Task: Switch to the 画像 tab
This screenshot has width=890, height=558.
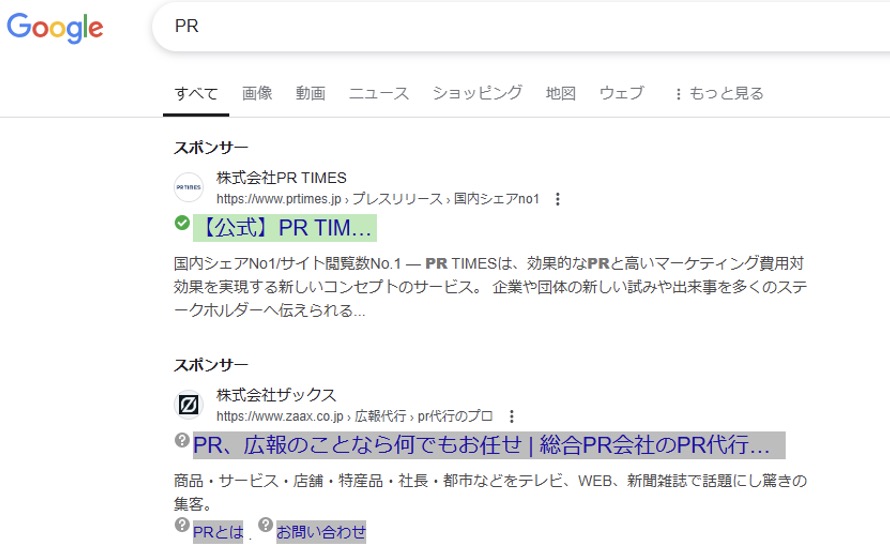Action: 257,93
